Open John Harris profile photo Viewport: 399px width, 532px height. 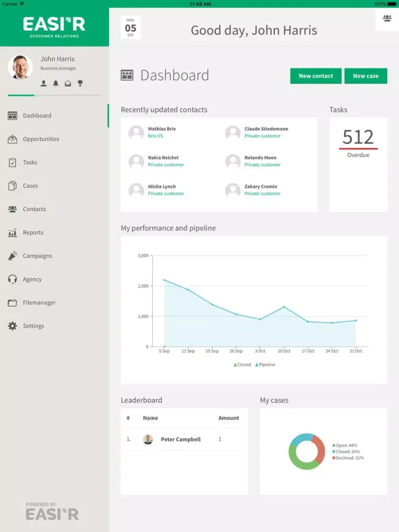point(20,67)
